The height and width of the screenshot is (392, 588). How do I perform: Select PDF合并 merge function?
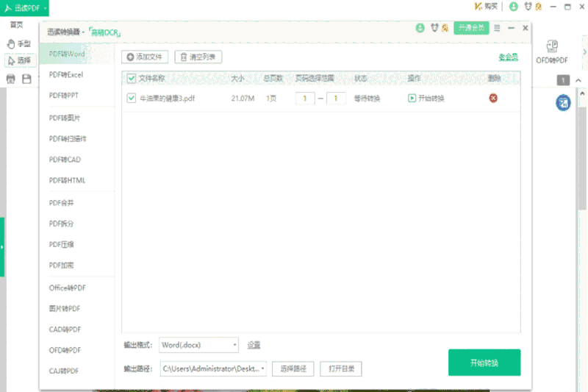(62, 203)
